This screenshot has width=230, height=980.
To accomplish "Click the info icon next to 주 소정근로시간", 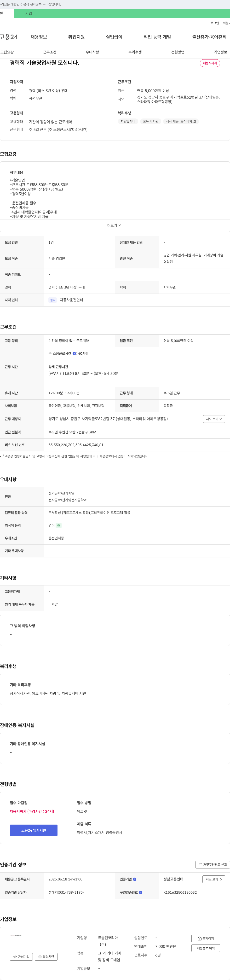I will tap(74, 354).
